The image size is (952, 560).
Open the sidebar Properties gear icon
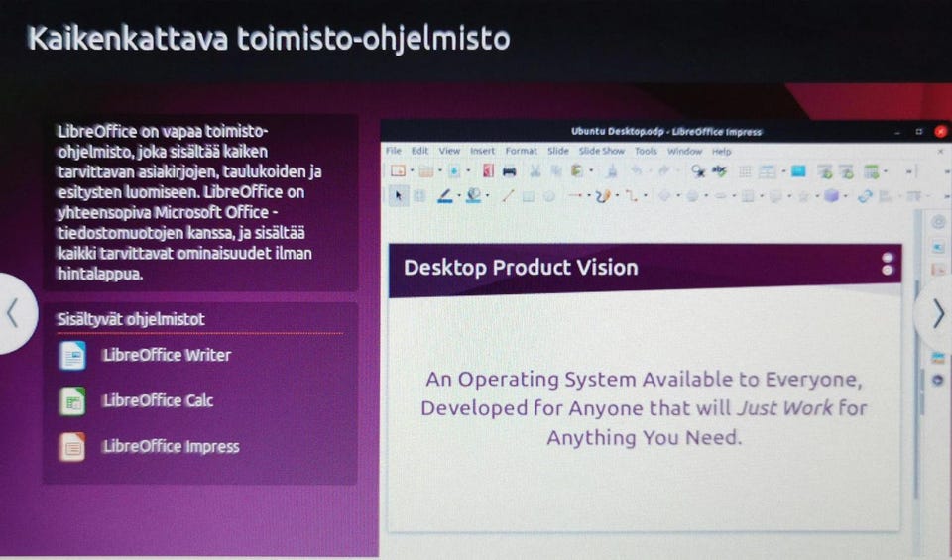[939, 223]
